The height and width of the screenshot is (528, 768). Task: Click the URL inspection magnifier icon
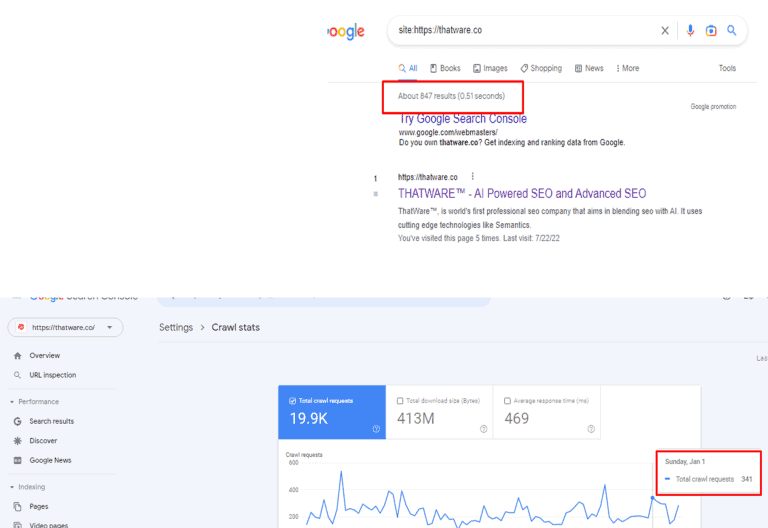click(x=18, y=375)
